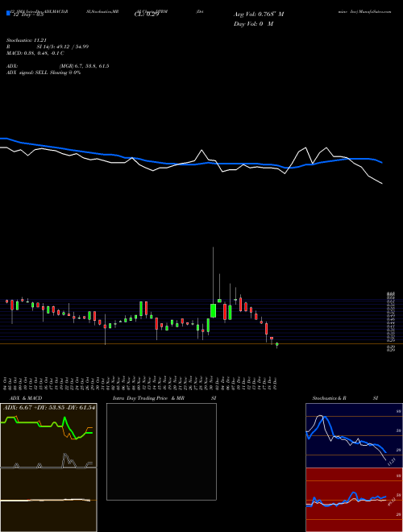Click the last small green candle on the price chart
This screenshot has width=403, height=532.
pyautogui.click(x=277, y=345)
